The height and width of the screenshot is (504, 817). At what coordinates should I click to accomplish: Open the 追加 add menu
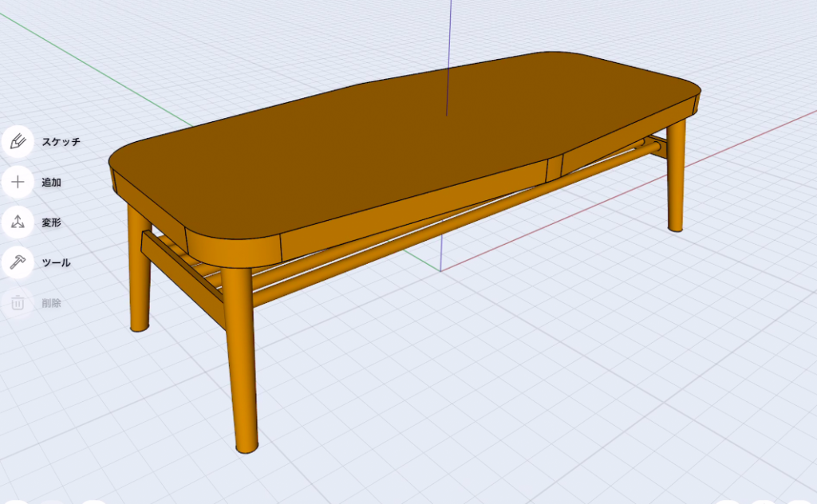click(18, 183)
